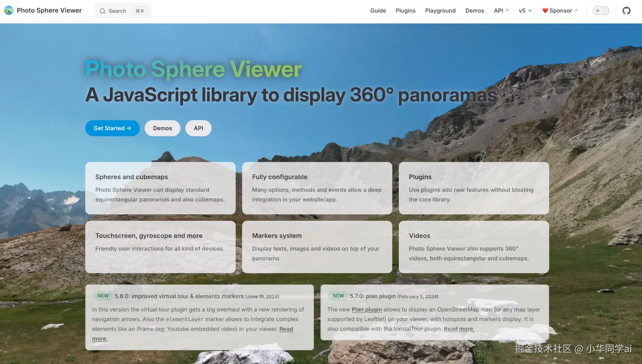Click the Get Started button

coord(112,128)
